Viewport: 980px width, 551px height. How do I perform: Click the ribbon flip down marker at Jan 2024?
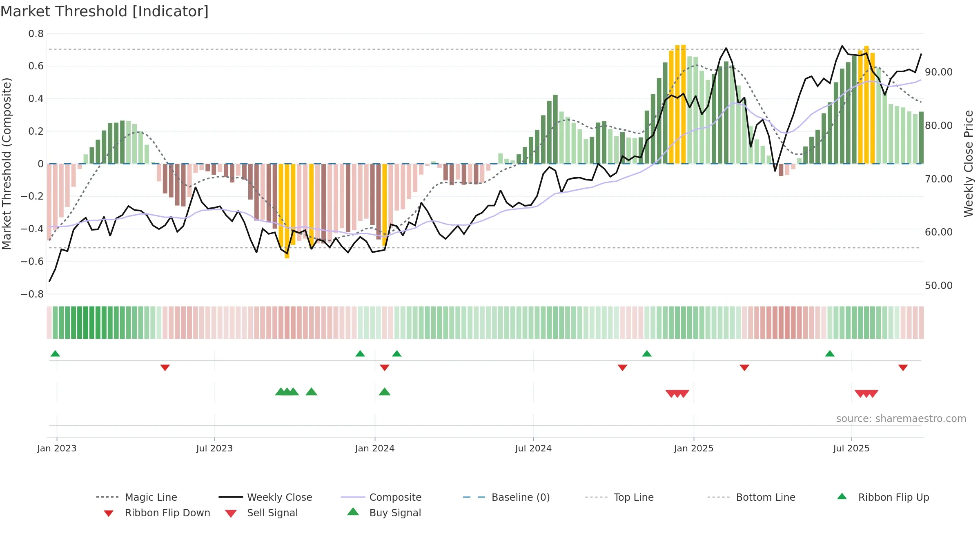(385, 368)
